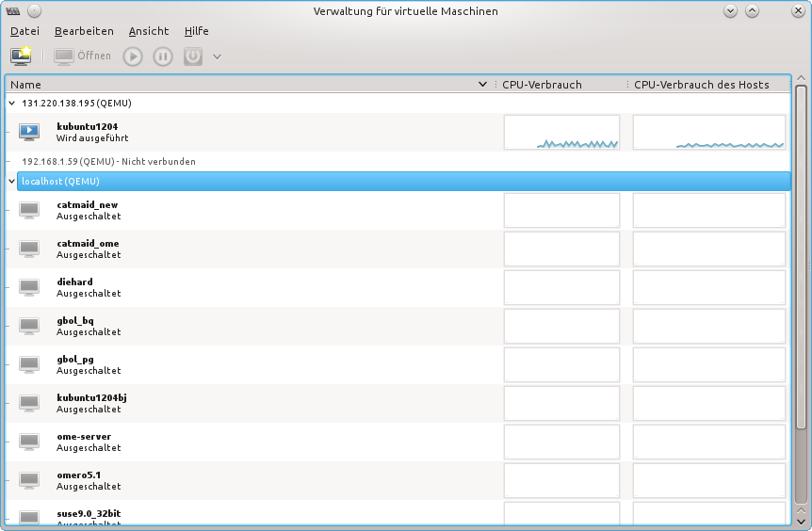
Task: Click the Shutdown power icon
Action: (192, 56)
